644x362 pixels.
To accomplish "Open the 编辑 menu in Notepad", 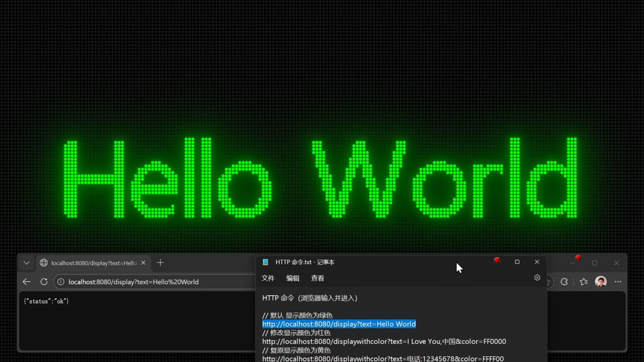I will coord(292,278).
